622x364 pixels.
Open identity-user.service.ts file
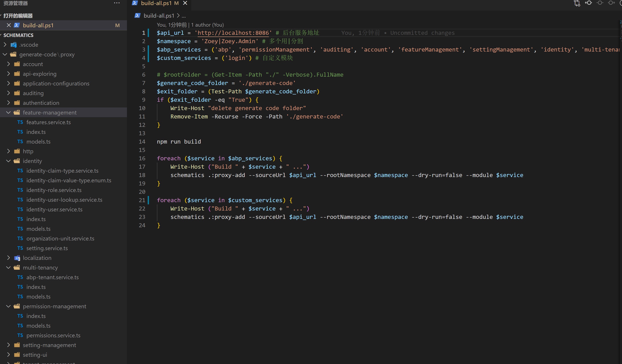(x=54, y=209)
